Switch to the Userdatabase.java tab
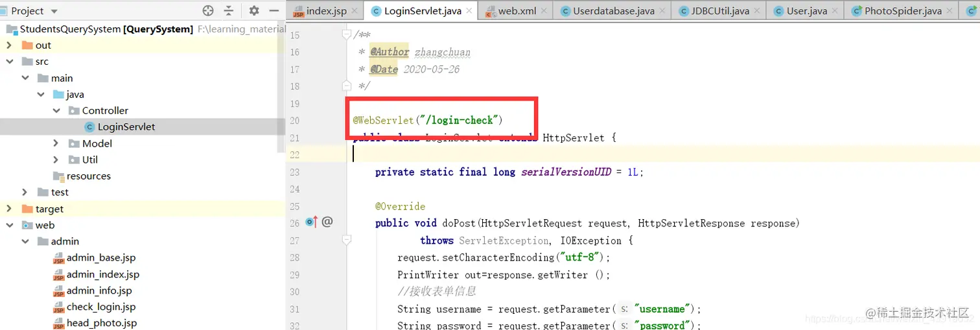 612,11
